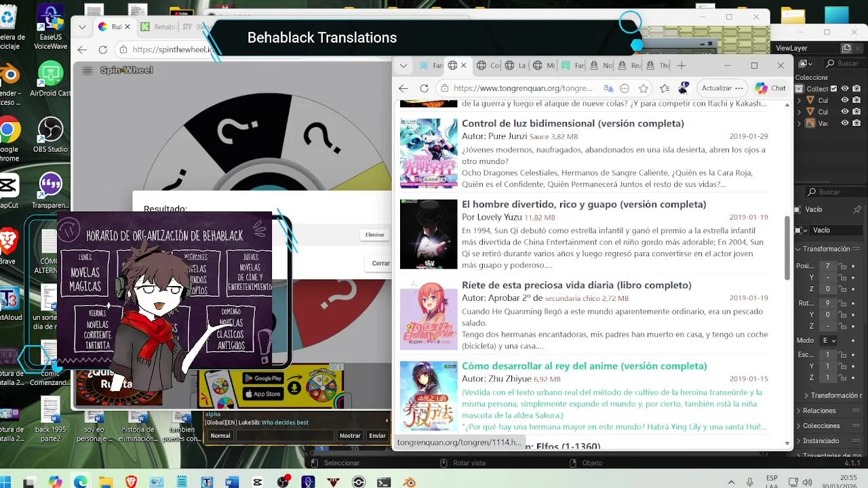Go back in the Edge browser
868x488 pixels.
point(403,88)
